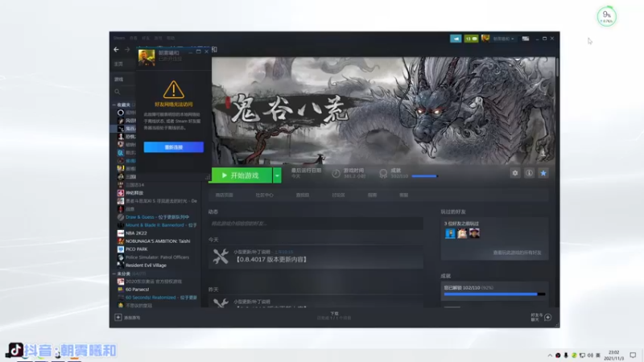Select Resident Evil Village

click(146, 265)
